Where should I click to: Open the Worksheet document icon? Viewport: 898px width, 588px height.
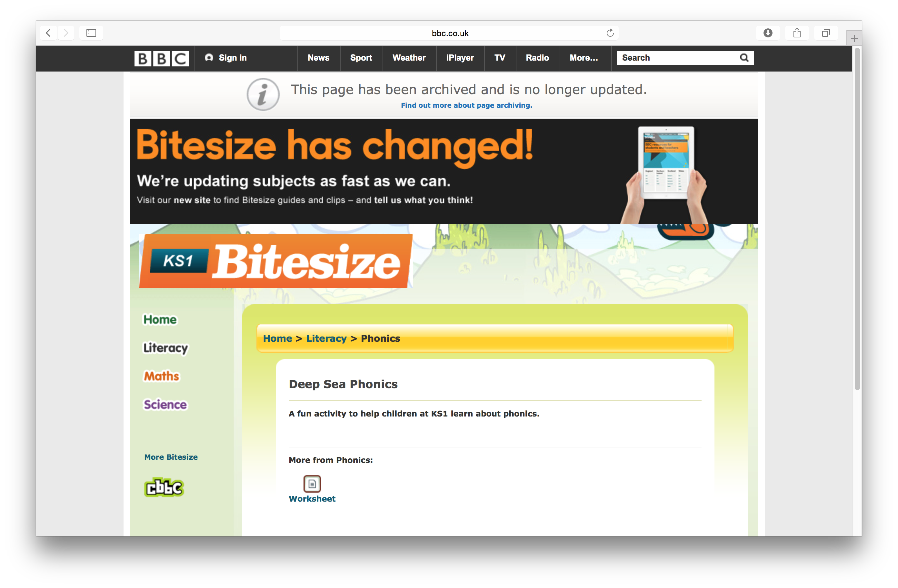312,484
